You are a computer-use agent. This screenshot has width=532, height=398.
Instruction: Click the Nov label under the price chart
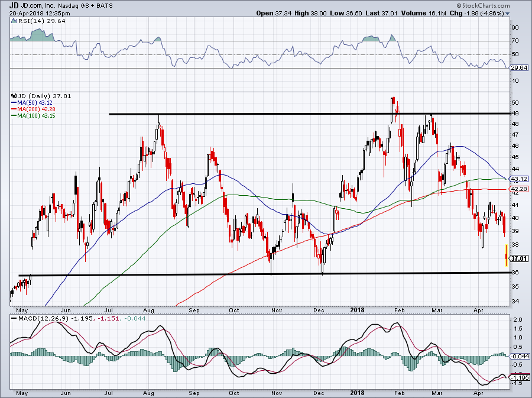[x=277, y=310]
